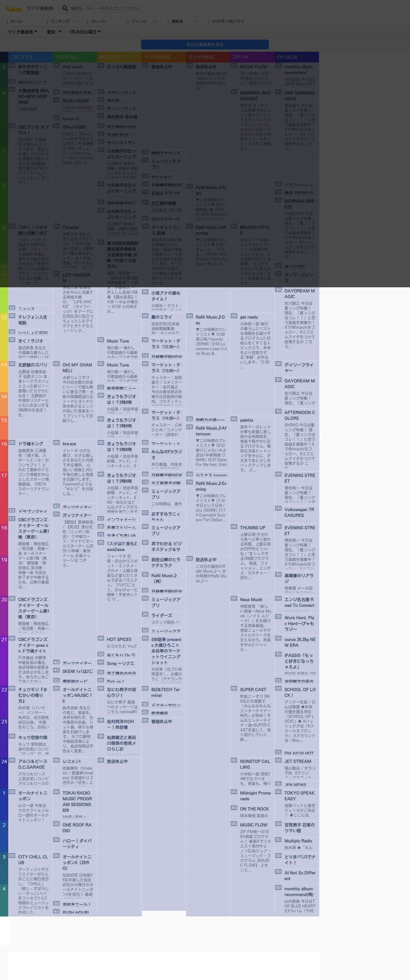Select the TOKAI RA.. station header
410x980 pixels.
pos(75,57)
